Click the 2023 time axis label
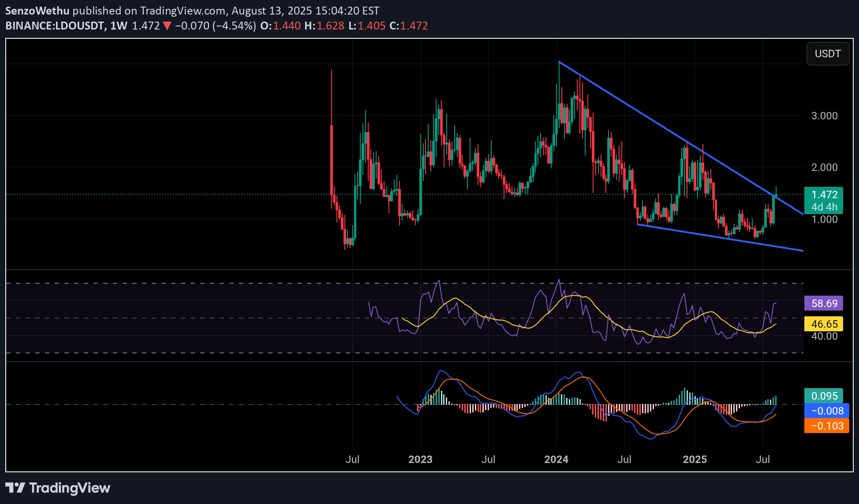 coord(420,460)
